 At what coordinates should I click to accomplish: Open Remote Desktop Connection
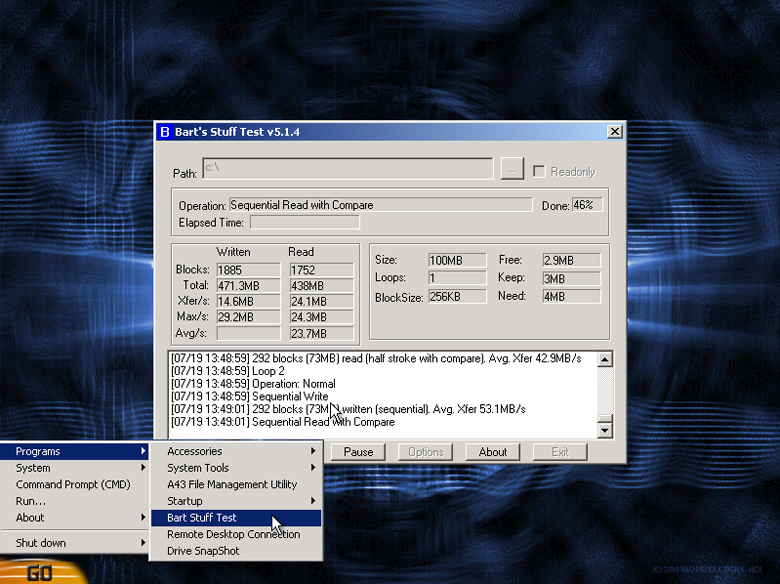(x=233, y=534)
